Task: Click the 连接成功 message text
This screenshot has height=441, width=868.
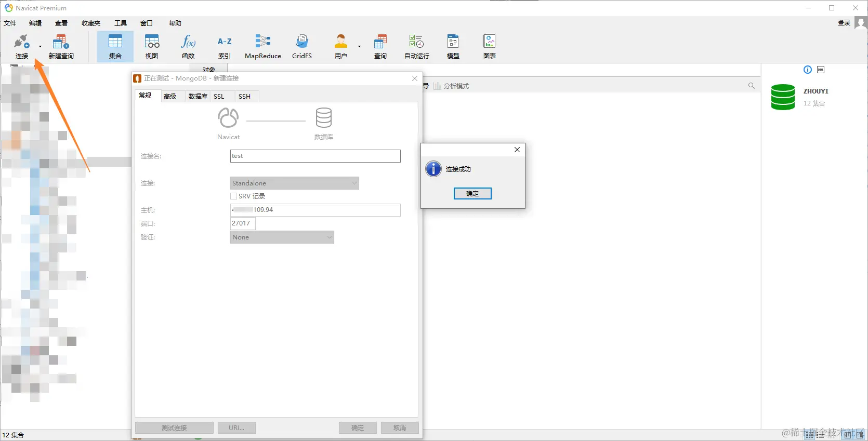Action: point(458,169)
